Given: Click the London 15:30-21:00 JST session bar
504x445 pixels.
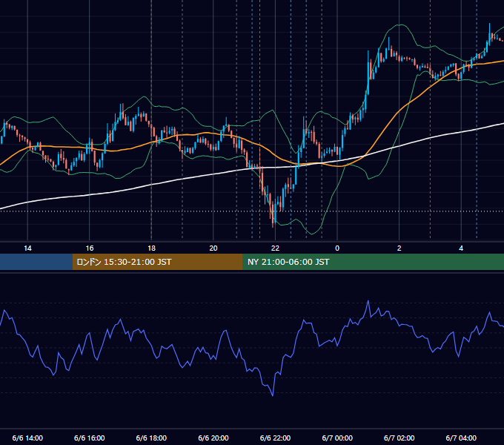Looking at the screenshot, I should (x=157, y=262).
